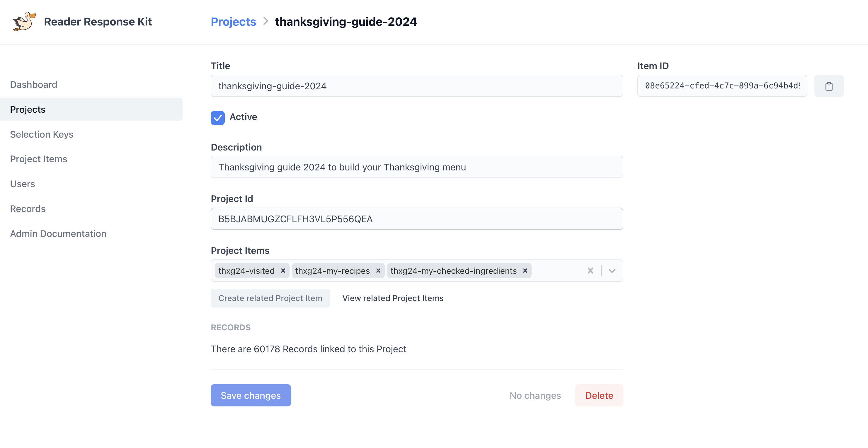Delete this project

[x=599, y=396]
